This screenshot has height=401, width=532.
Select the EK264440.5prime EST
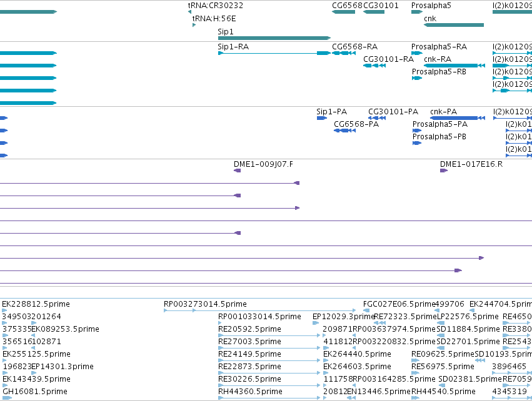pos(326,360)
